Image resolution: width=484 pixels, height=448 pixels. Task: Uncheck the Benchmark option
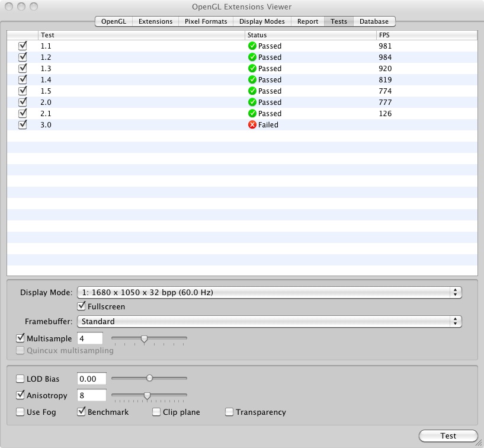click(x=81, y=412)
